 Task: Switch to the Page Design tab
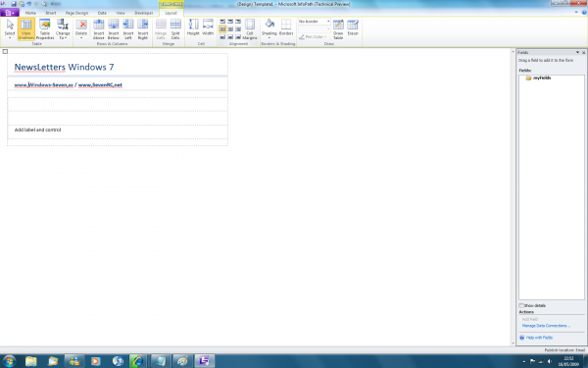(x=76, y=13)
